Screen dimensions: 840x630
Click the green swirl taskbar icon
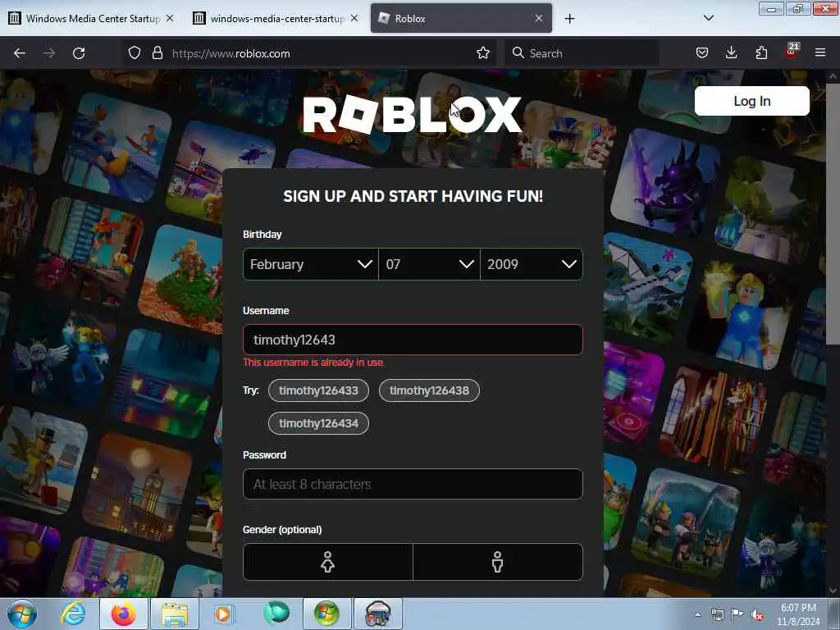point(276,614)
